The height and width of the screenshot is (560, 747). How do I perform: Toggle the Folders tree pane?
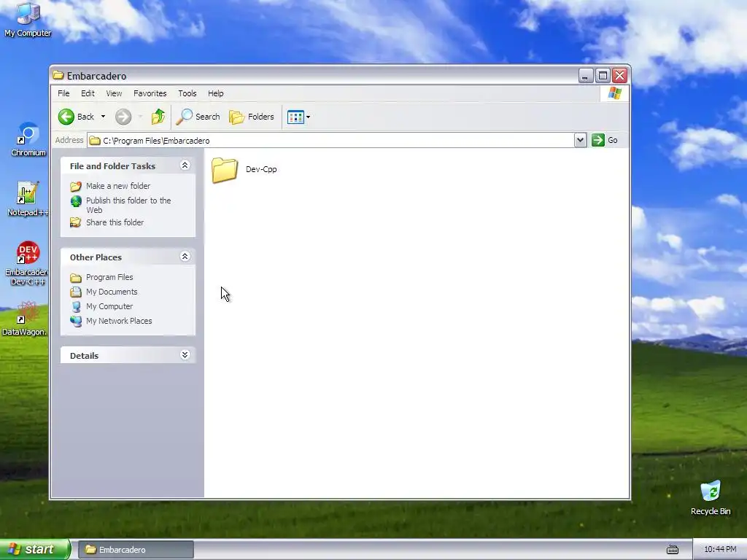(252, 117)
